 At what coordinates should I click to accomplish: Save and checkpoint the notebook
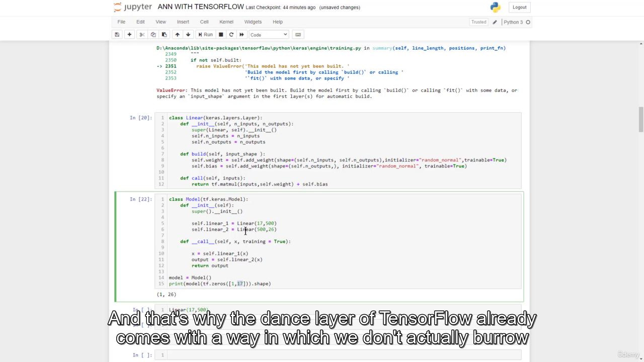117,35
